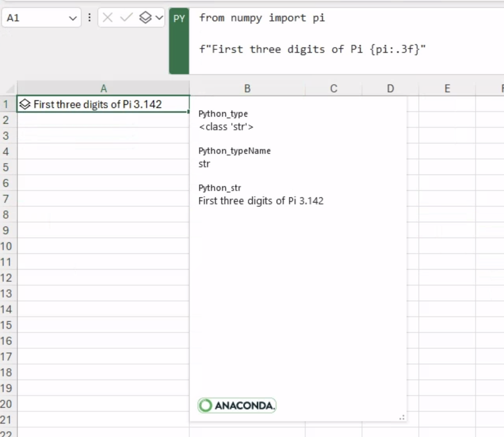Viewport: 504px width, 437px height.
Task: Click the Python output type stack icon
Action: pos(145,18)
